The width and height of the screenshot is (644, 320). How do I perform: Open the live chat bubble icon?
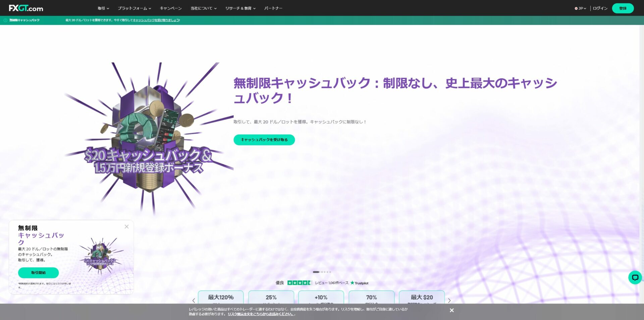pyautogui.click(x=635, y=277)
